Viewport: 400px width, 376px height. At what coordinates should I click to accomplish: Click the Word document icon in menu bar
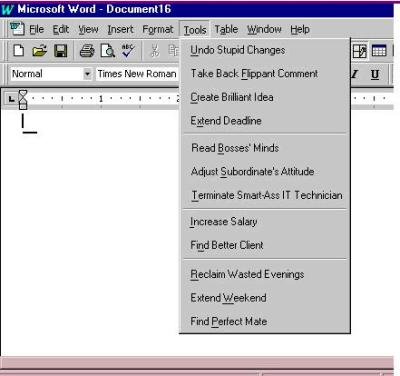pos(17,29)
